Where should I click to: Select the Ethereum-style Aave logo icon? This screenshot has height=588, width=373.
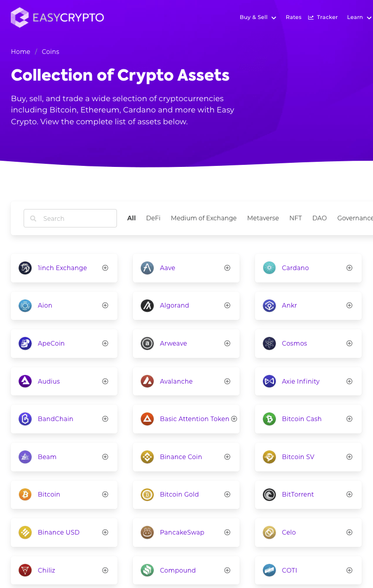(x=147, y=268)
